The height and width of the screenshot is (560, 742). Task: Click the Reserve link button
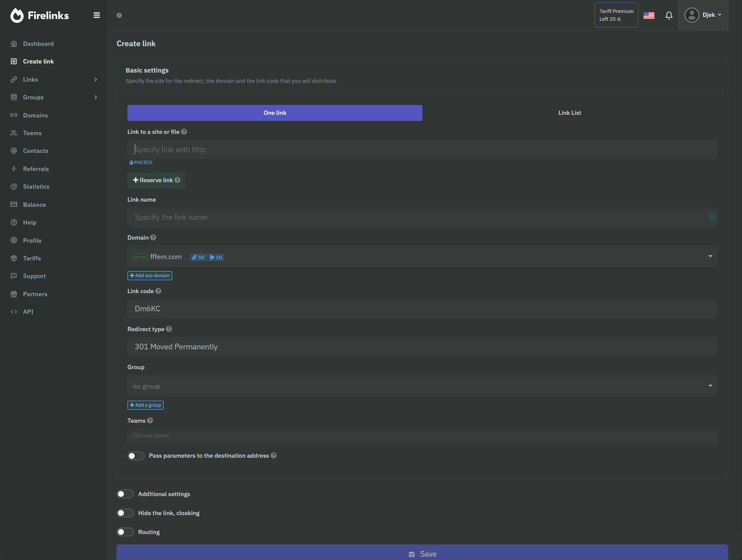[x=156, y=180]
